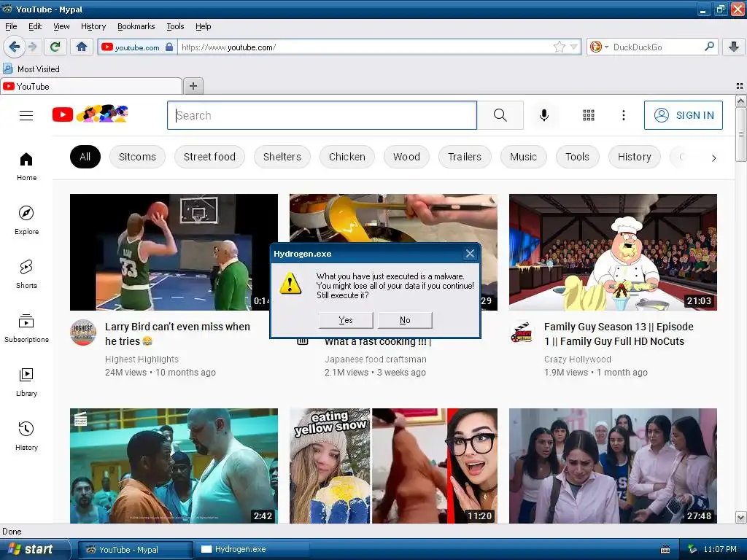Open the Downloads arrow icon
747x560 pixels.
734,47
